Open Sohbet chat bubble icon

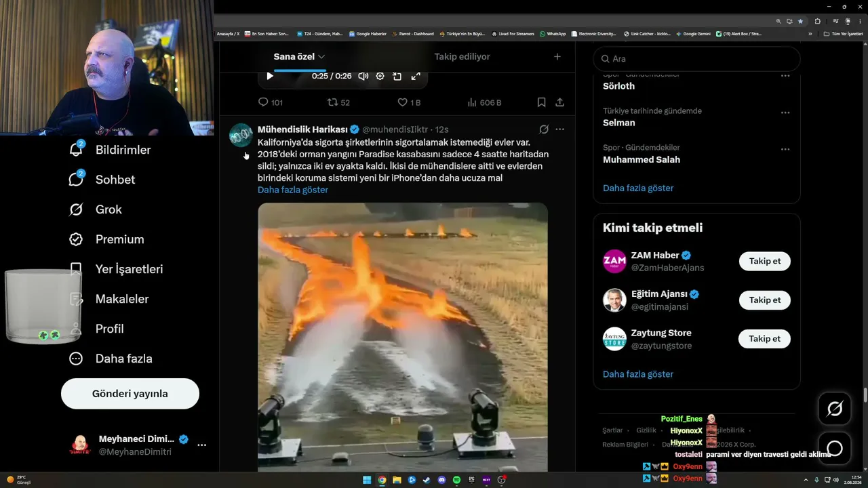coord(76,180)
